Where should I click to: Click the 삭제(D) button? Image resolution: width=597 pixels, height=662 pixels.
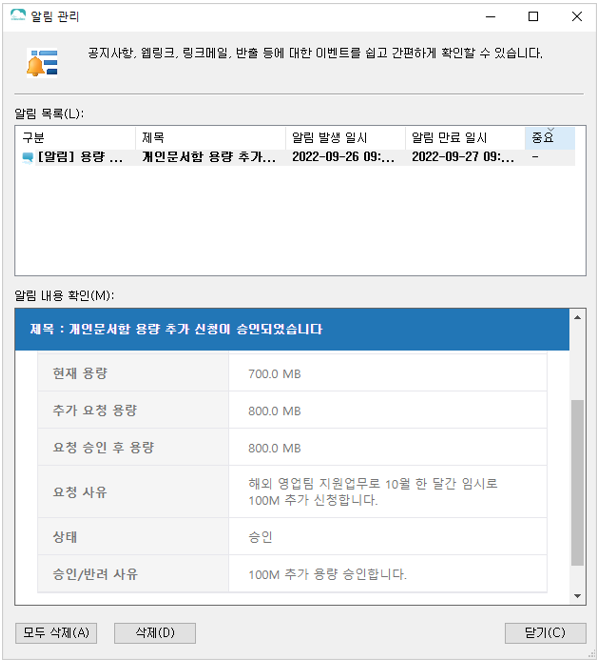tap(155, 633)
